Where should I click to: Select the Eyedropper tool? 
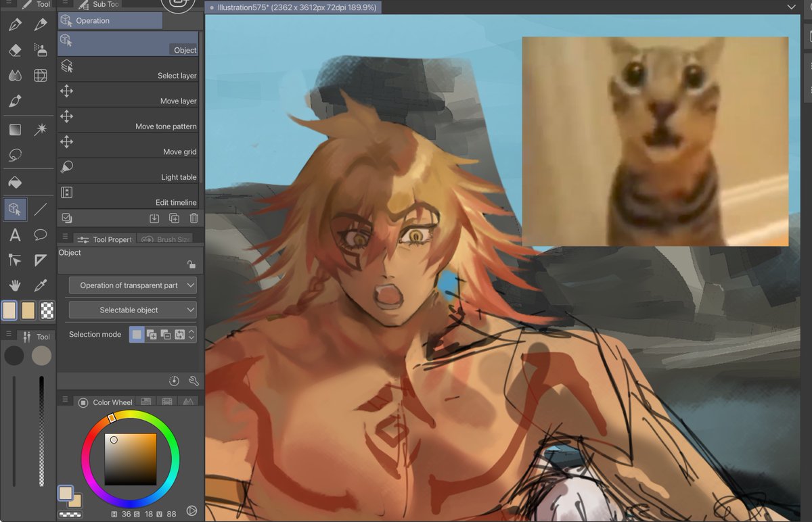(41, 285)
